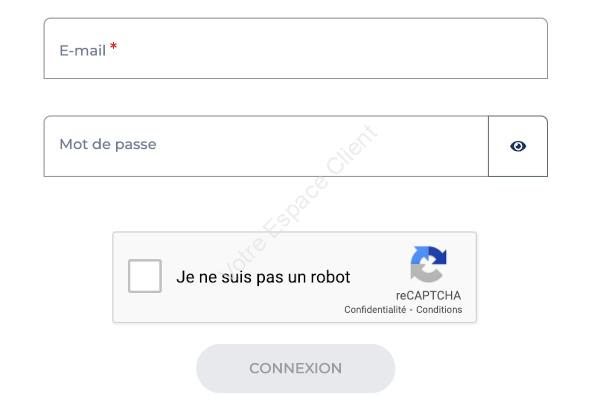Tick the "Je ne suis pas un robot" checkbox
The height and width of the screenshot is (412, 600).
(145, 276)
